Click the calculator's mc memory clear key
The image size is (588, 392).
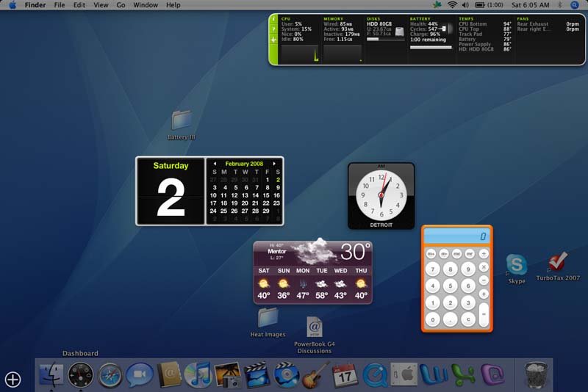coord(456,254)
